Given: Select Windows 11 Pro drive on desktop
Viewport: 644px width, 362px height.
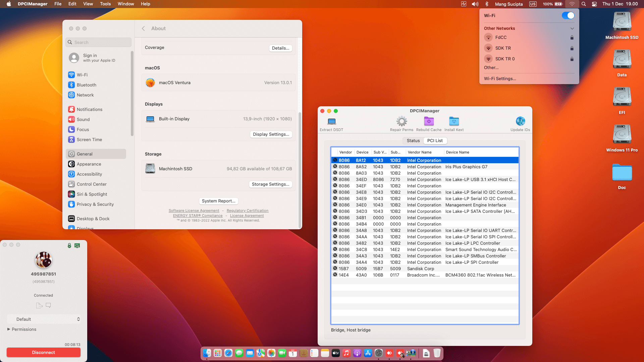Looking at the screenshot, I should pos(622,138).
